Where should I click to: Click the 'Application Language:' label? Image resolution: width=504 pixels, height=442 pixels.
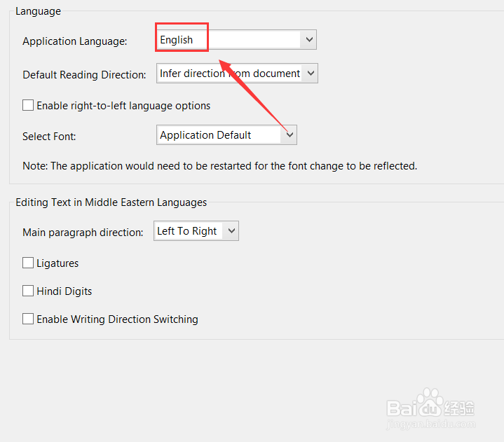pyautogui.click(x=75, y=41)
